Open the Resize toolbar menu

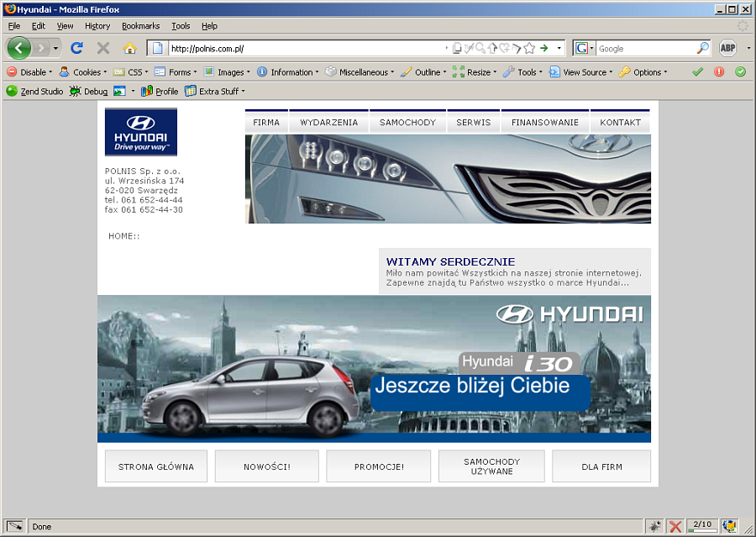pyautogui.click(x=475, y=72)
